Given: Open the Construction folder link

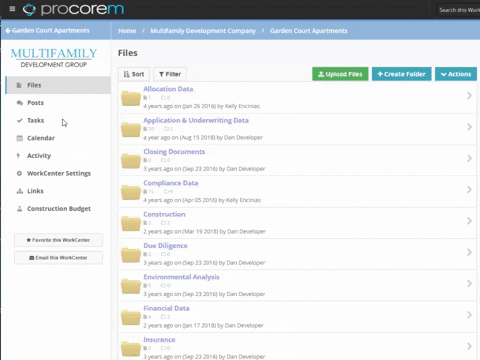Looking at the screenshot, I should click(164, 214).
